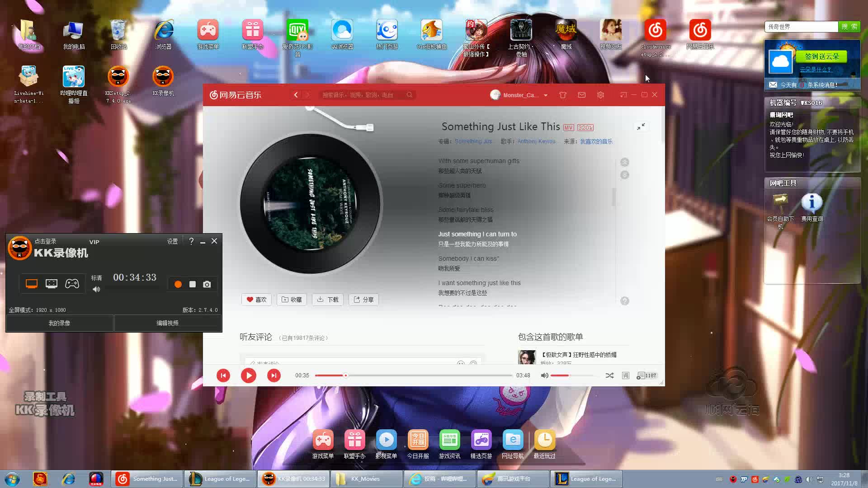
Task: Open 编辑视频 tab in KK recorder
Action: pos(168,323)
